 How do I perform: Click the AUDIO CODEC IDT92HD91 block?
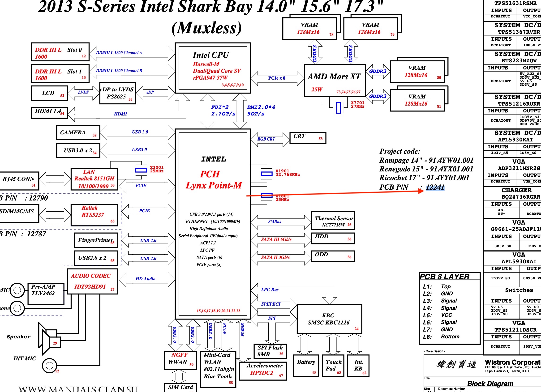pos(93,281)
